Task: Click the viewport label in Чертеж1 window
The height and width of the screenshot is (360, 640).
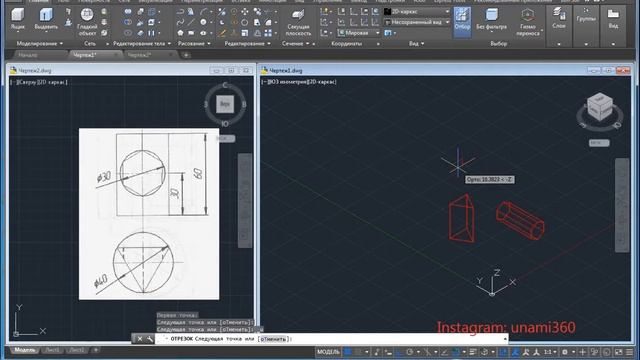Action: (299, 82)
